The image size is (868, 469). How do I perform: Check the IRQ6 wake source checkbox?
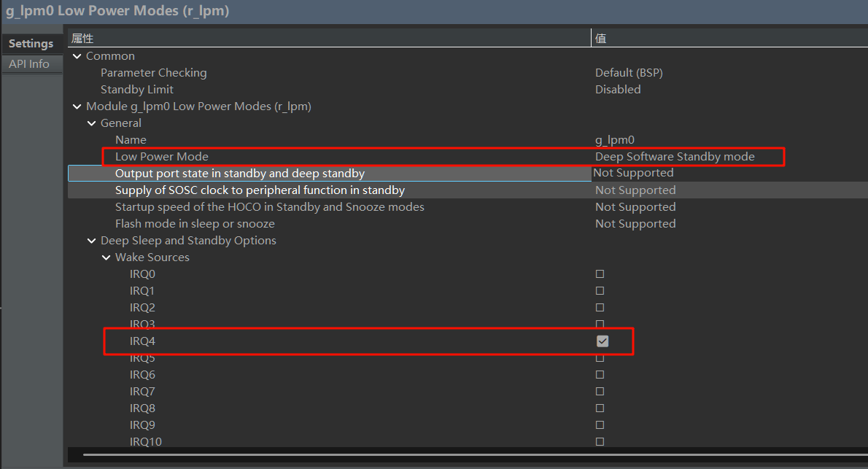click(600, 375)
